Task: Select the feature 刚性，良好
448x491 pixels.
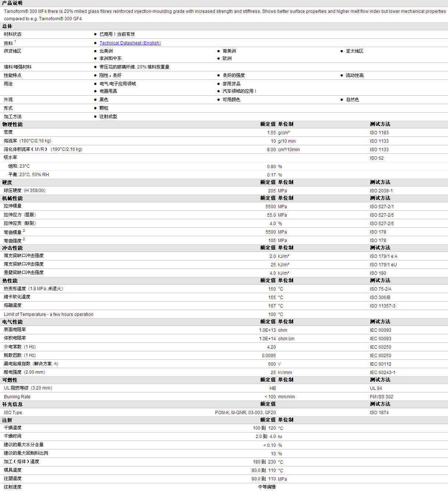Action: 110,75
